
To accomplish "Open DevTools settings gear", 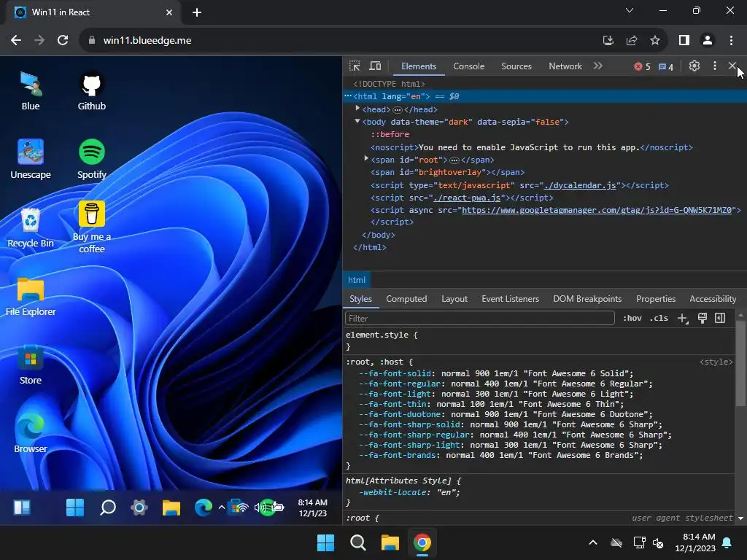I will (x=694, y=66).
